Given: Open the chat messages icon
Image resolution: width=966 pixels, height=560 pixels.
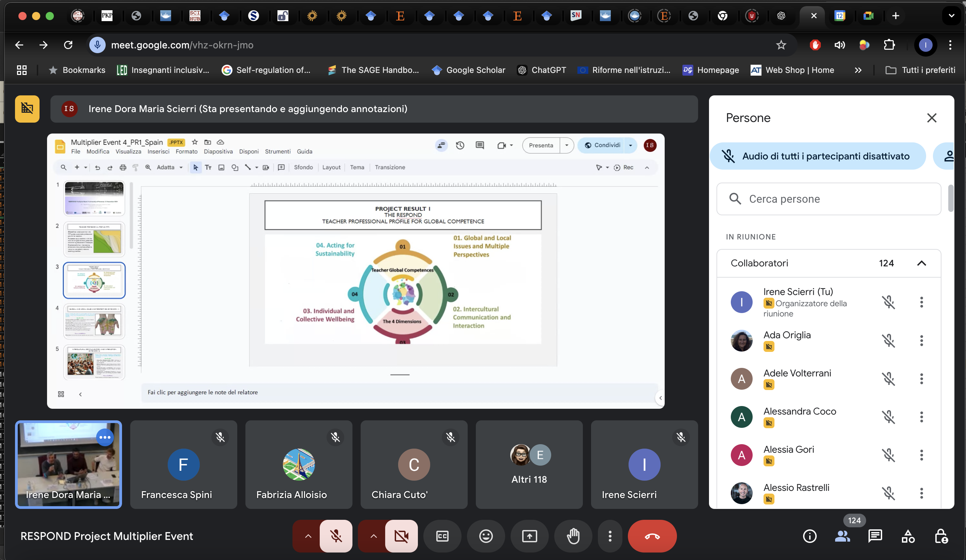Looking at the screenshot, I should [x=875, y=536].
